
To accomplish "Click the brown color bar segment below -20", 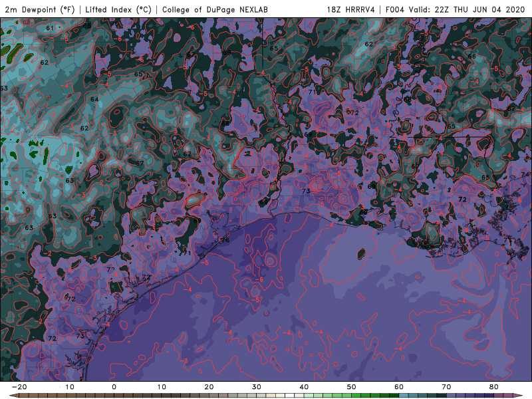I will (x=24, y=396).
